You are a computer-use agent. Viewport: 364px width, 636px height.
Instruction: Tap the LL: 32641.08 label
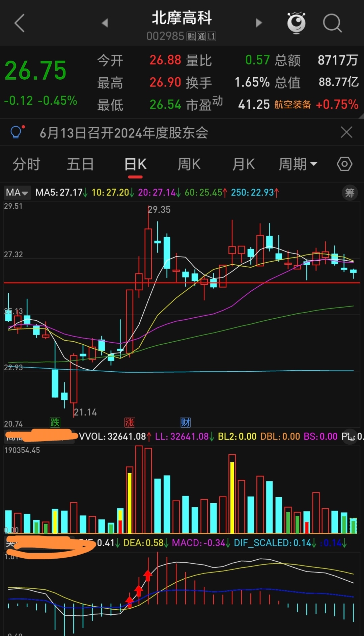click(x=185, y=436)
